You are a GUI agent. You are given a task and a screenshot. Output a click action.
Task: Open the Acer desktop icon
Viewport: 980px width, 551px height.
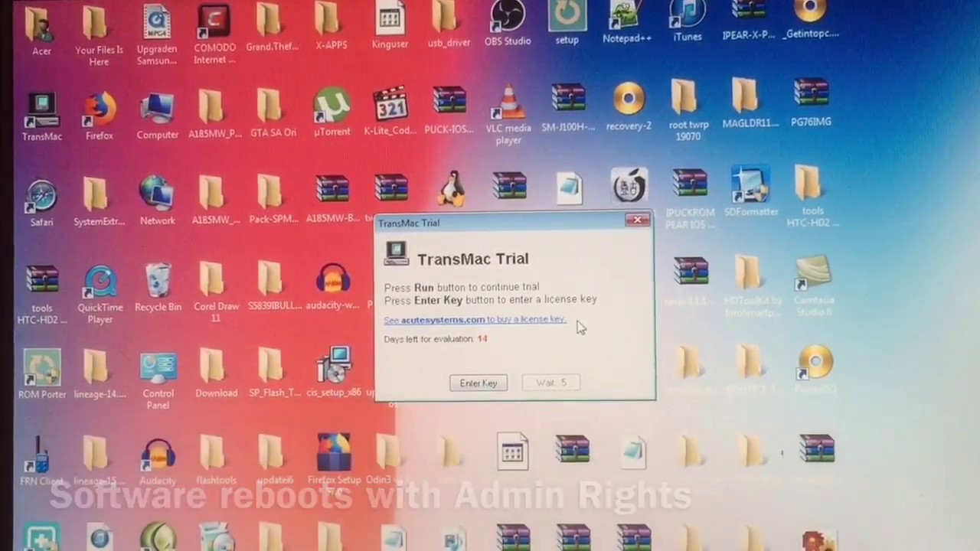[x=41, y=31]
